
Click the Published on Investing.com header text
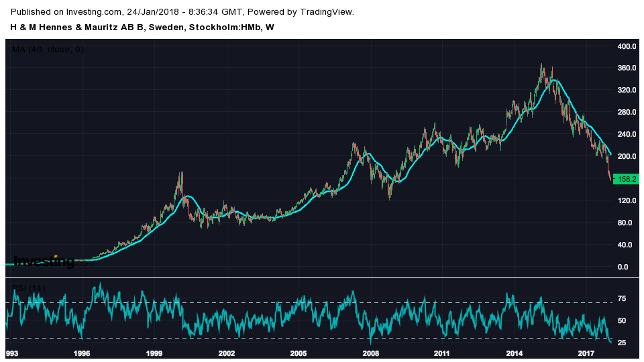(182, 12)
